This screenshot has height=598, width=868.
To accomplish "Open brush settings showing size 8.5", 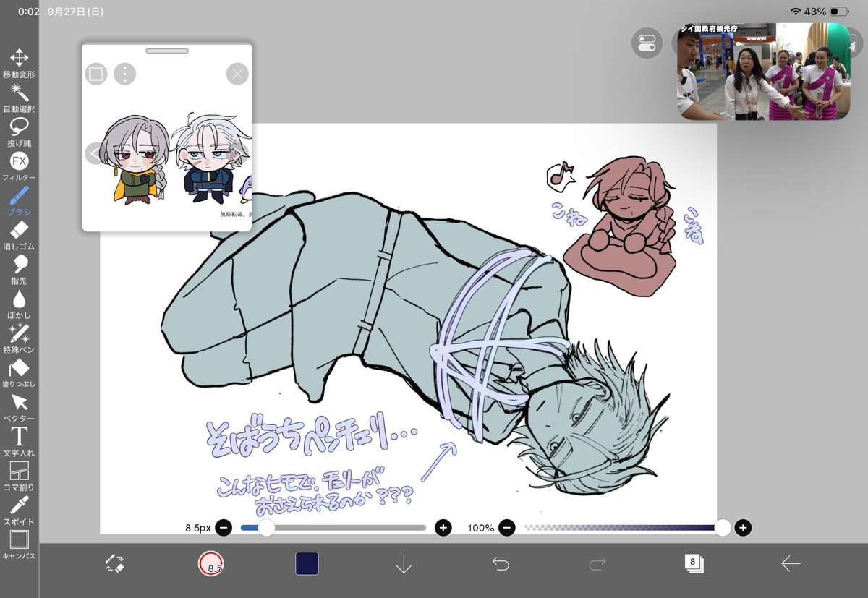I will tap(211, 564).
